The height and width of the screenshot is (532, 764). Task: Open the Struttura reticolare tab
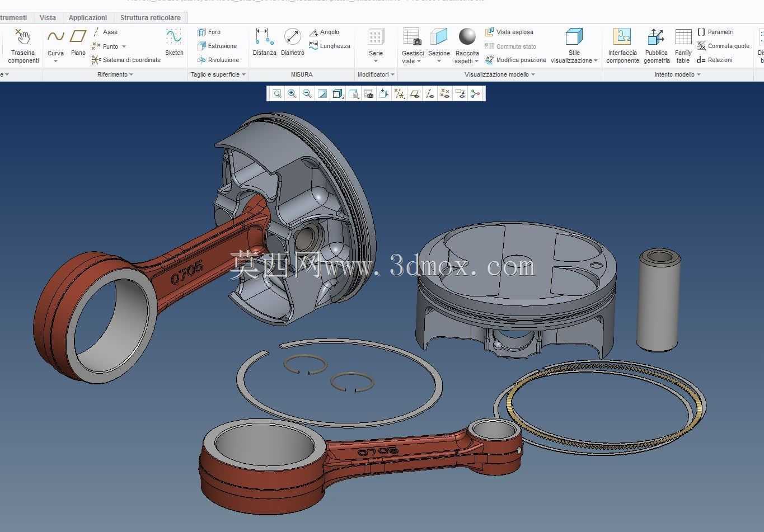tap(150, 18)
